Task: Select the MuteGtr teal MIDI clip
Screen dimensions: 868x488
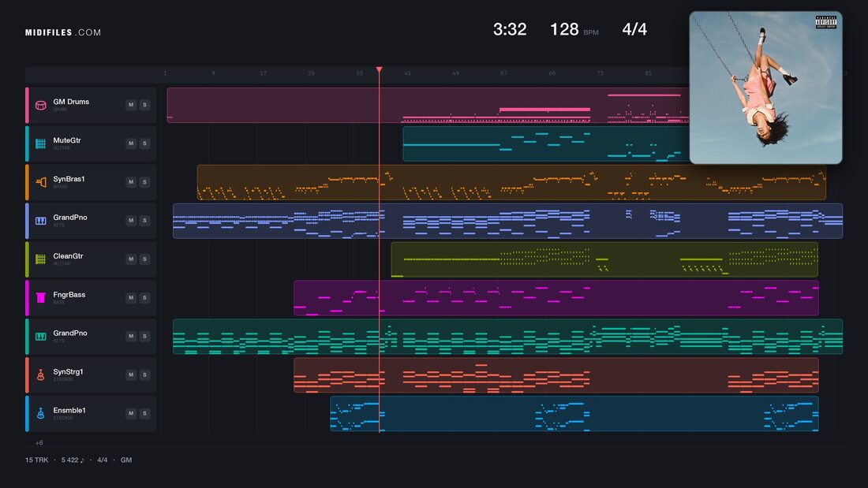Action: click(546, 143)
